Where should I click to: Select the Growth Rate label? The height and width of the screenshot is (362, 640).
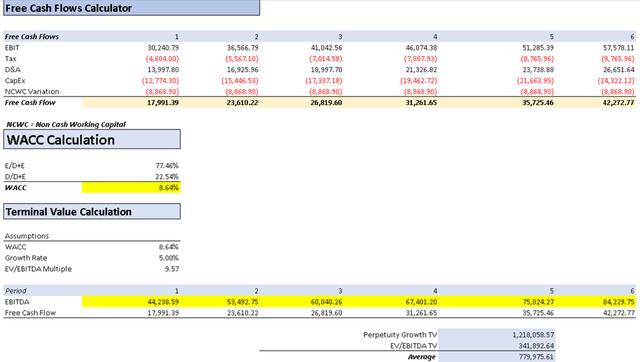click(26, 258)
